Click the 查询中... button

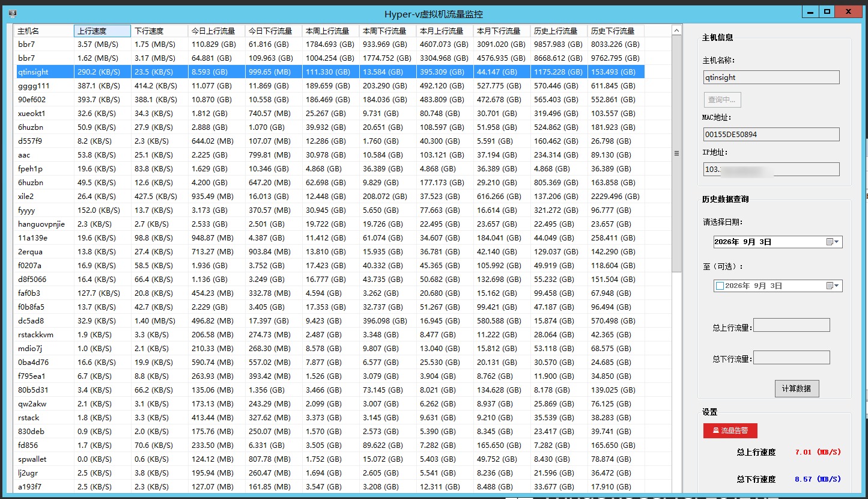[723, 99]
